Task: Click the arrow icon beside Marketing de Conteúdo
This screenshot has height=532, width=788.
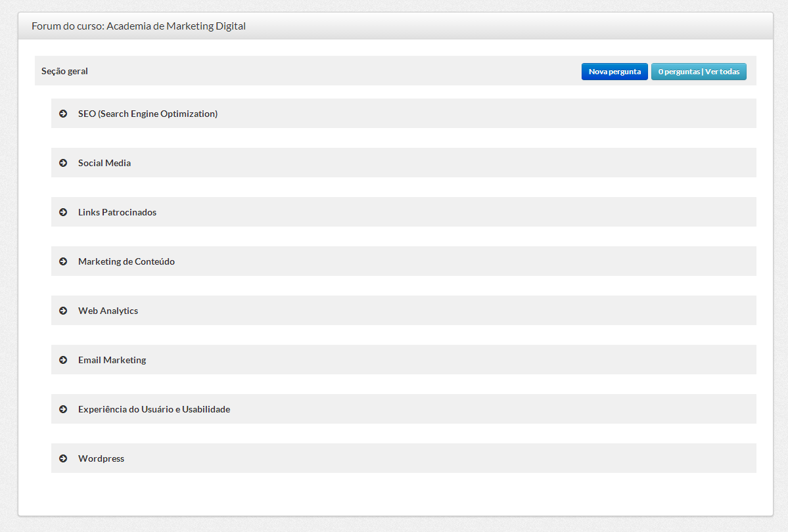Action: (63, 261)
